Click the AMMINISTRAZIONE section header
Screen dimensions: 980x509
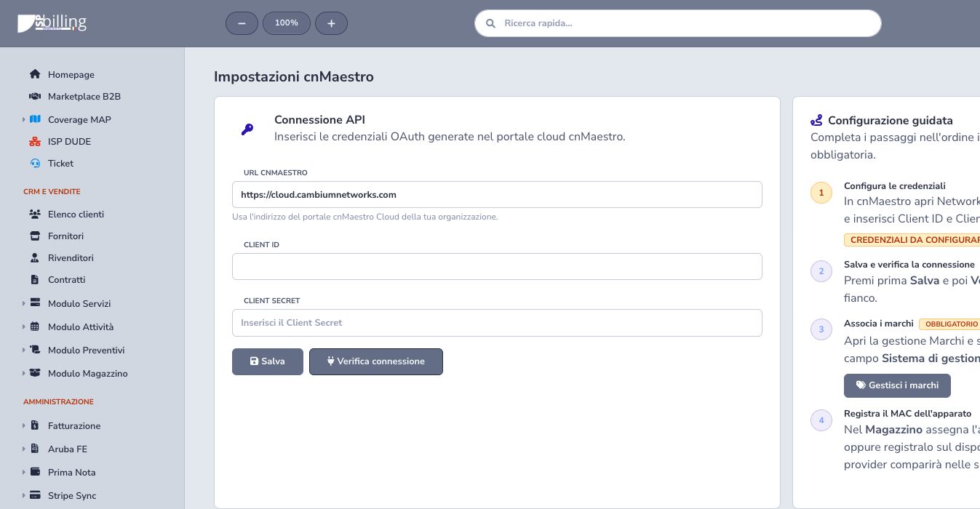58,402
